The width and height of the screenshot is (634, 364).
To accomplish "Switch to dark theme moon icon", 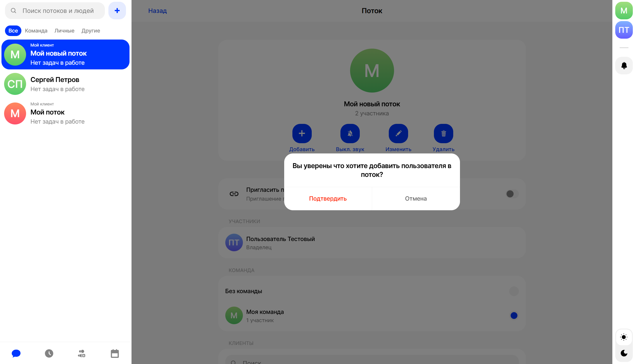I will click(624, 353).
